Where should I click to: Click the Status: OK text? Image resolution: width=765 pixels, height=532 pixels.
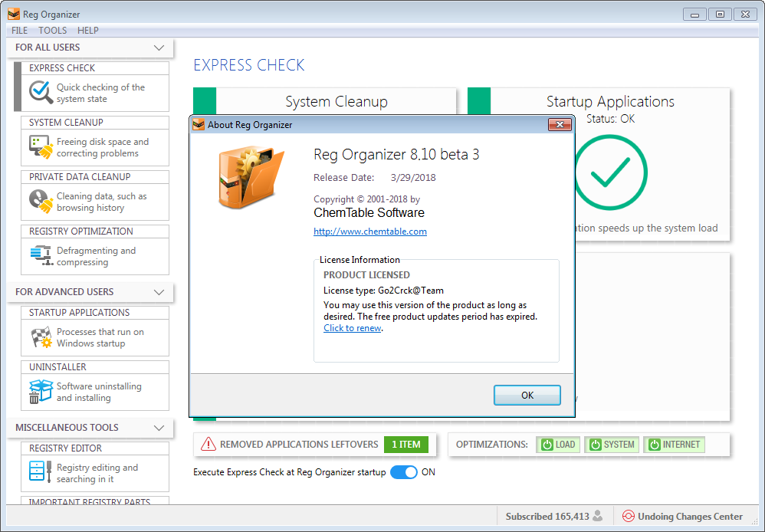point(610,119)
